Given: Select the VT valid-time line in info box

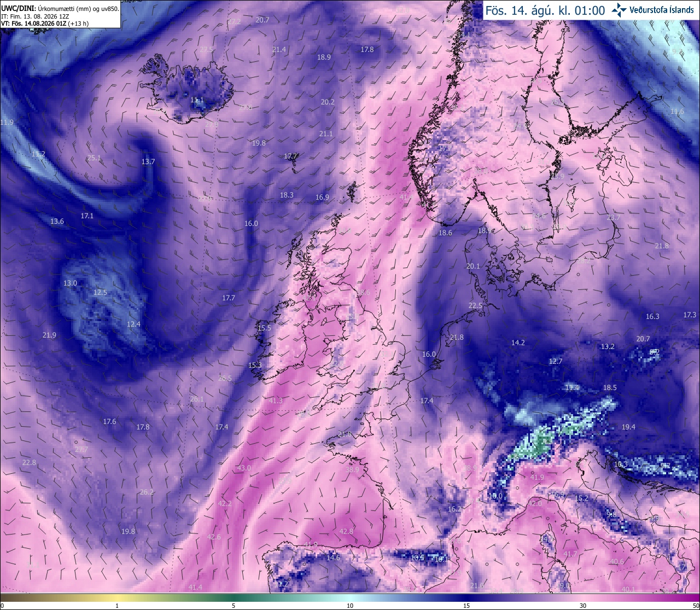Looking at the screenshot, I should click(45, 24).
